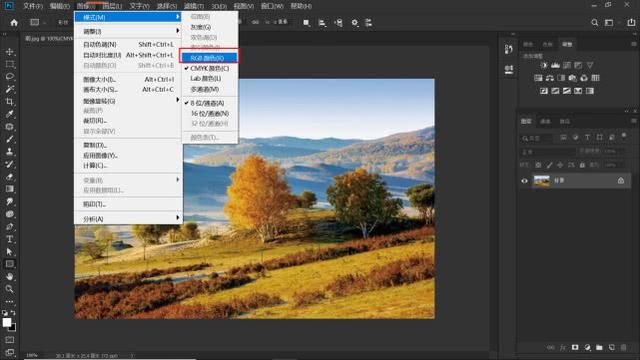Open the 滤镜(T) menu
Screen dimensions: 640x360
coord(193,6)
